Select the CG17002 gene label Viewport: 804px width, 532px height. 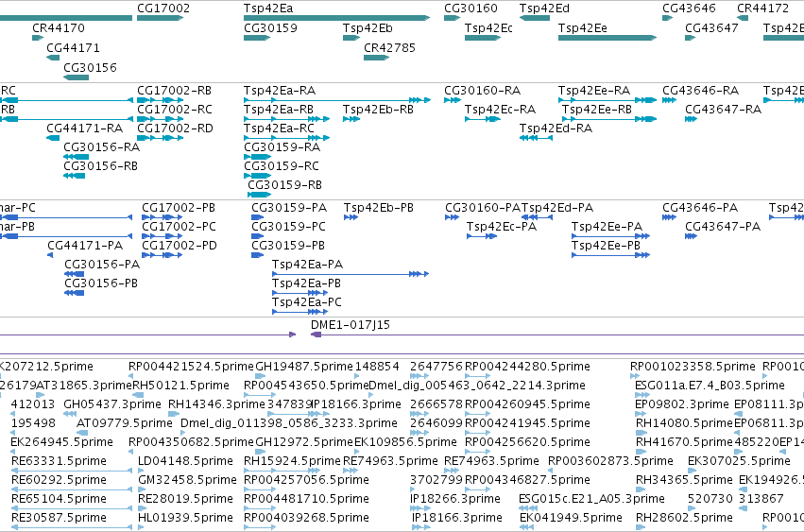163,9
